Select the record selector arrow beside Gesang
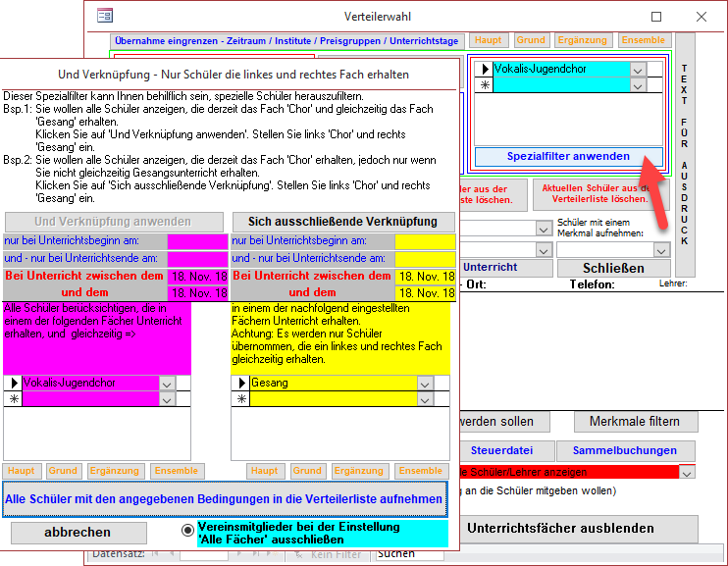 point(240,384)
